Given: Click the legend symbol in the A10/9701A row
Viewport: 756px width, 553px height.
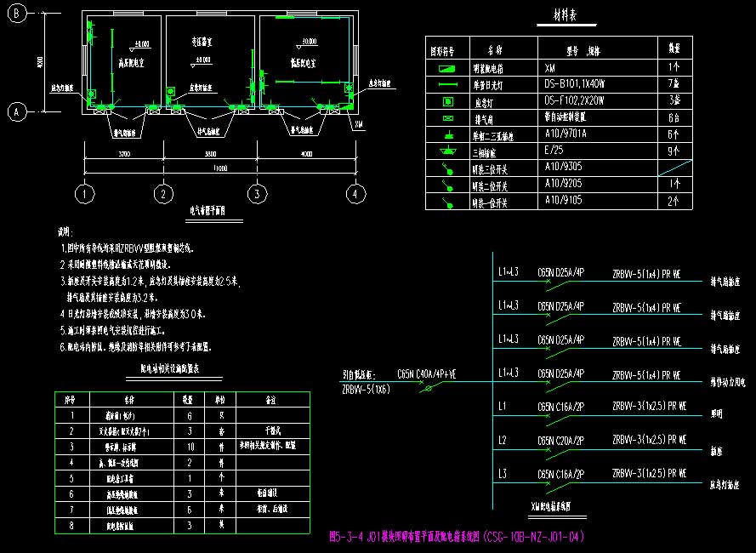Looking at the screenshot, I should pos(448,135).
